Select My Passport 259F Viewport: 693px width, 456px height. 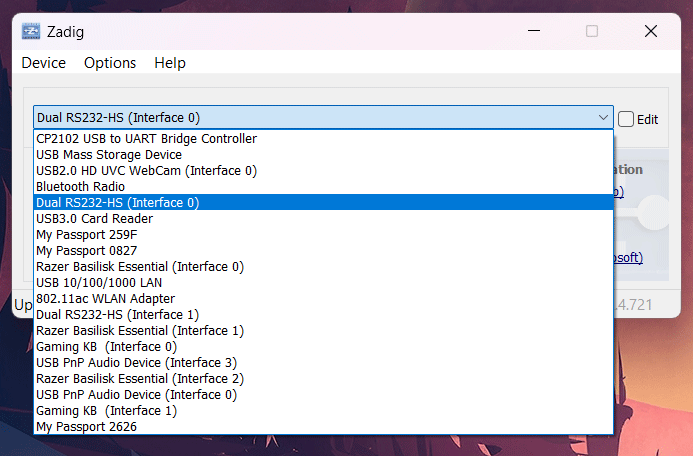(x=324, y=235)
